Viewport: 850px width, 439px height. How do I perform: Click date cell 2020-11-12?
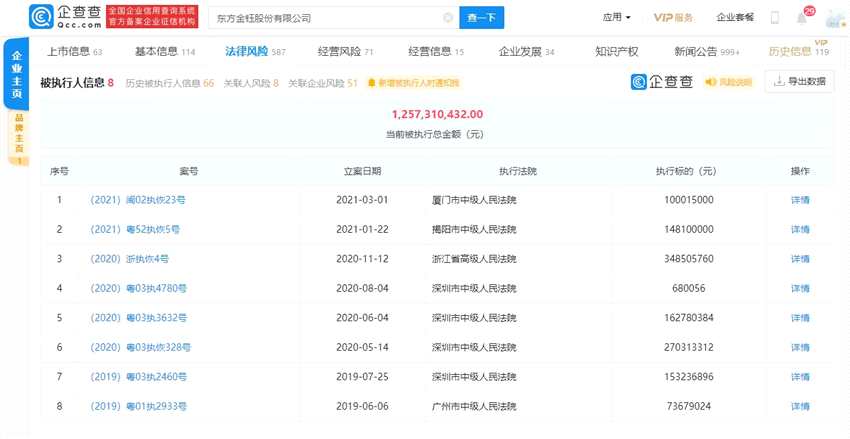(x=363, y=259)
